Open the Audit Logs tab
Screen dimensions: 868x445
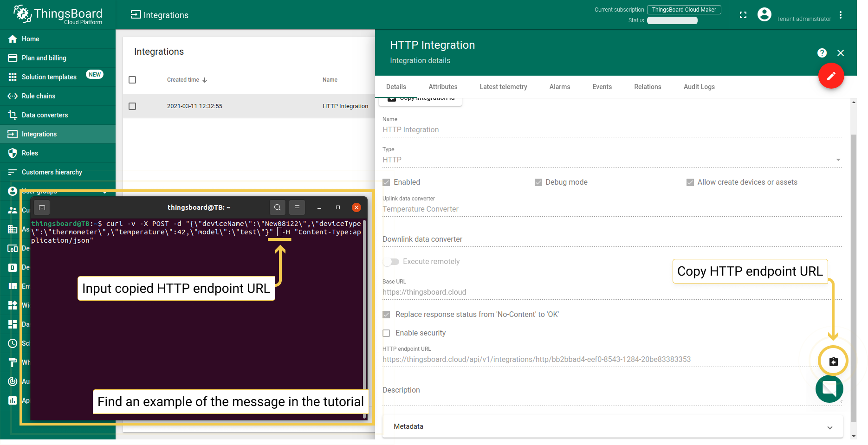[x=699, y=87]
